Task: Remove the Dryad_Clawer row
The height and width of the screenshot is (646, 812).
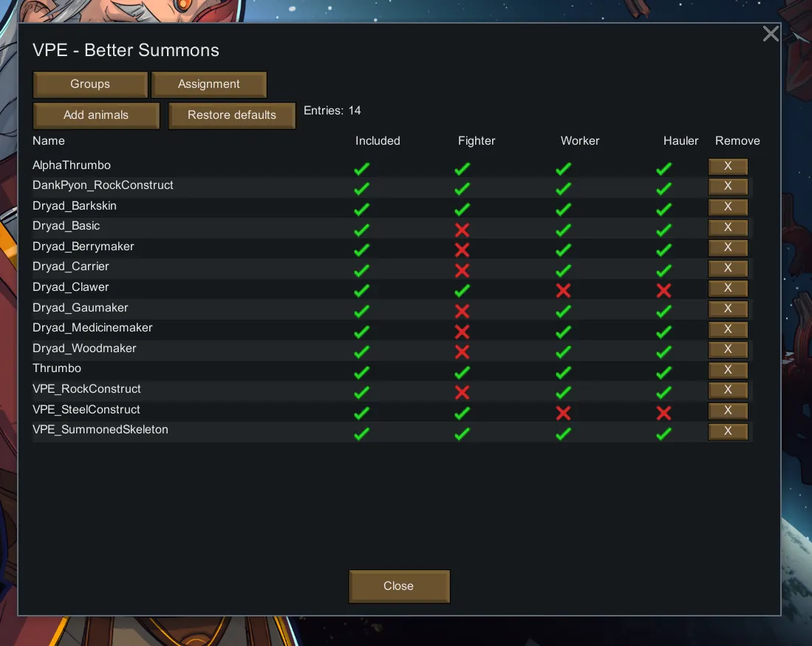Action: tap(728, 289)
